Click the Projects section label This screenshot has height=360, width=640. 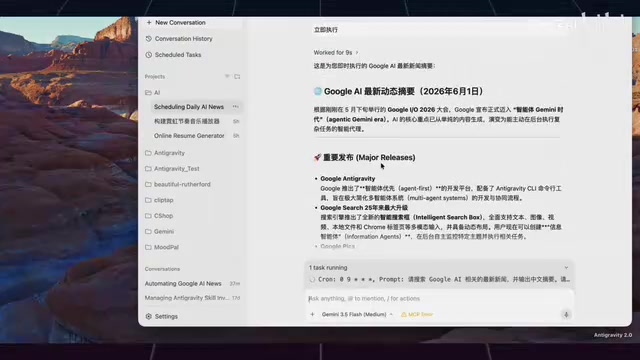(x=155, y=77)
